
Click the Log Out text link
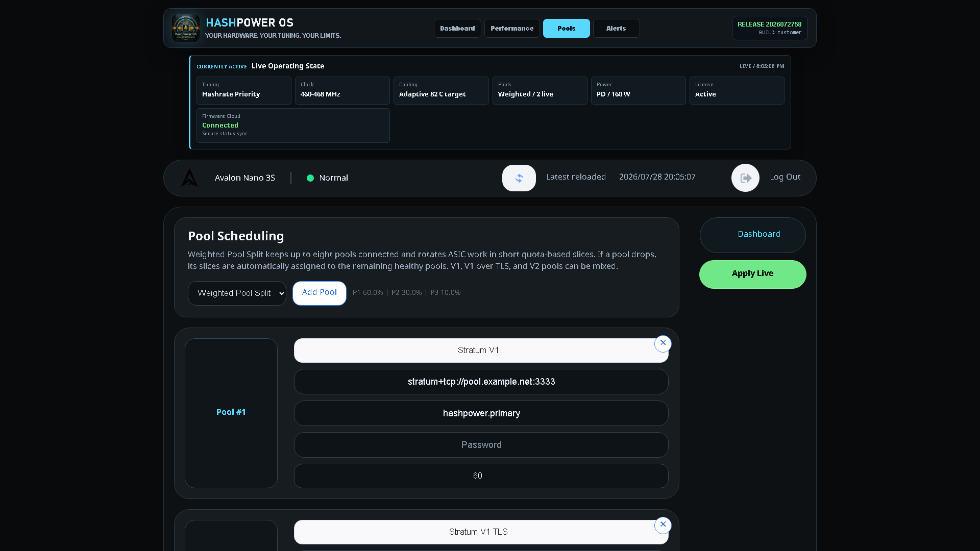click(x=785, y=177)
